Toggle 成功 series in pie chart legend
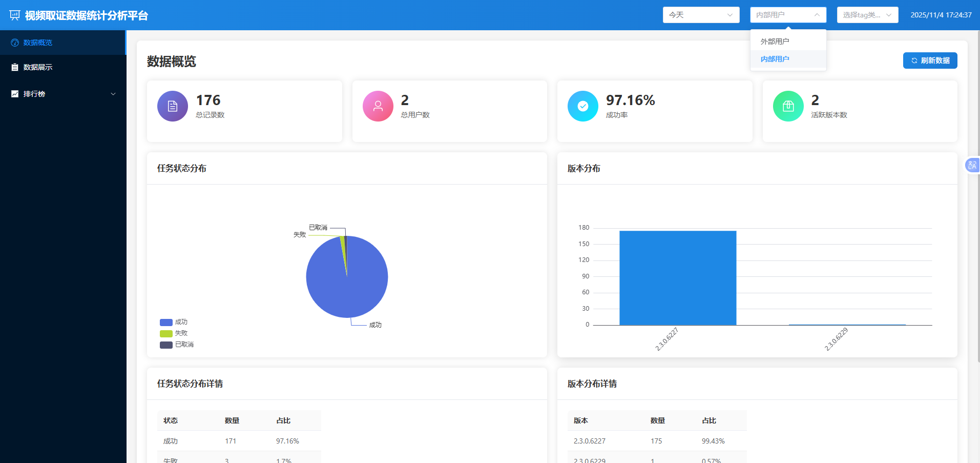 [174, 322]
